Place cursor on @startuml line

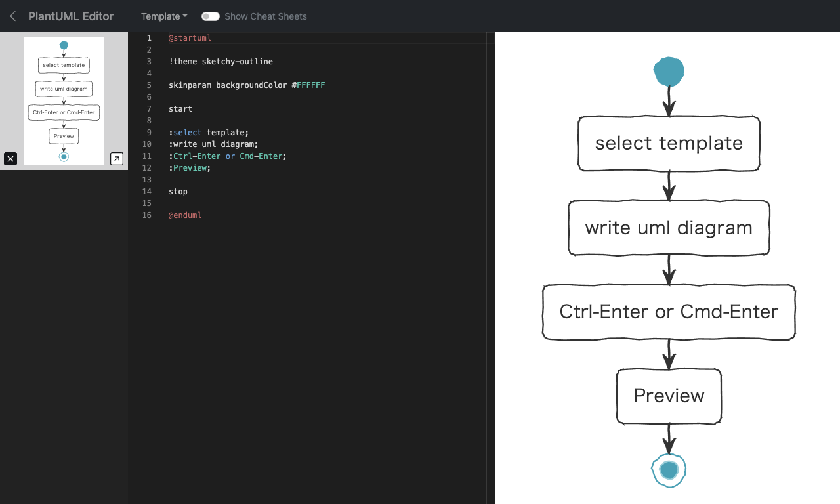coord(190,38)
